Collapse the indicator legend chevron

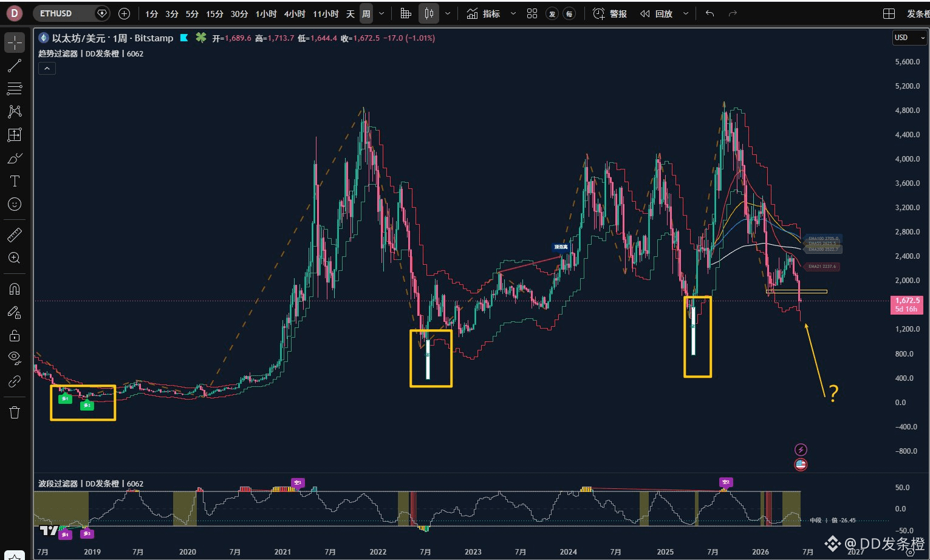pyautogui.click(x=47, y=69)
